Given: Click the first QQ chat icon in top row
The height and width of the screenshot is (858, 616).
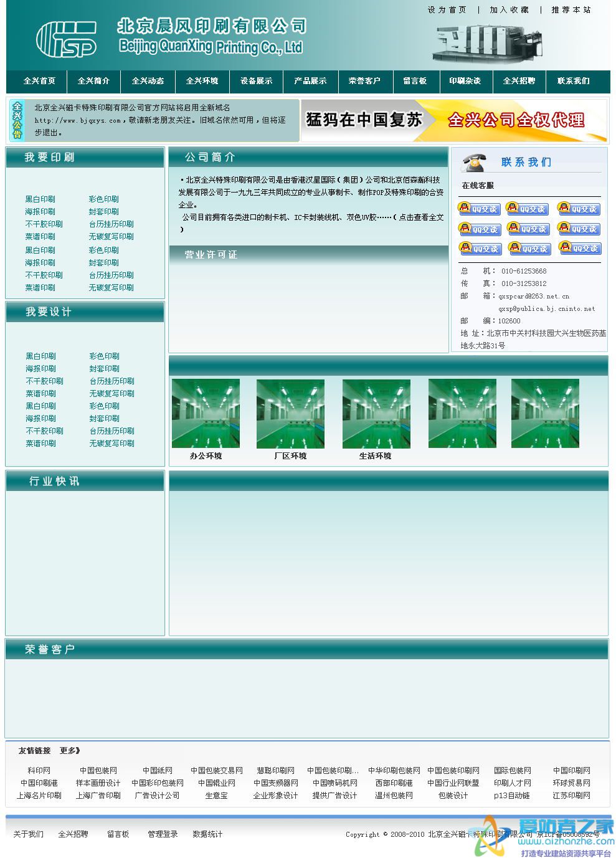Looking at the screenshot, I should pyautogui.click(x=479, y=209).
